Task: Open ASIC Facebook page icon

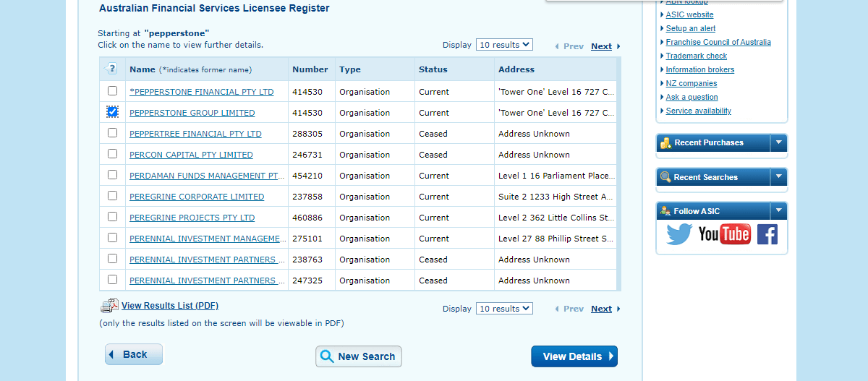Action: (767, 234)
